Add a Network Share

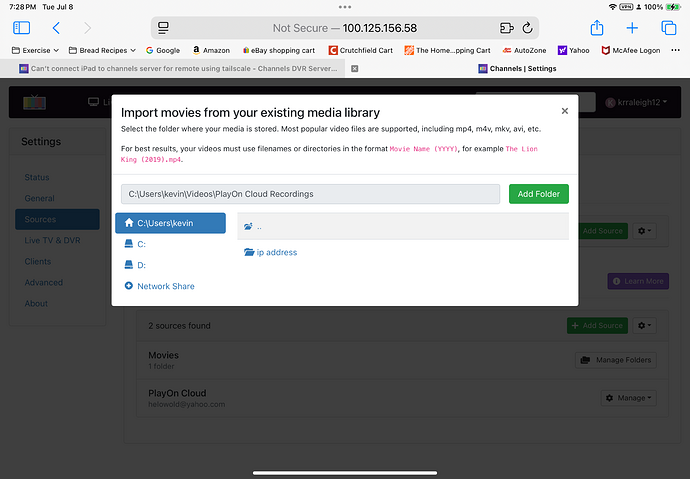[x=165, y=286]
